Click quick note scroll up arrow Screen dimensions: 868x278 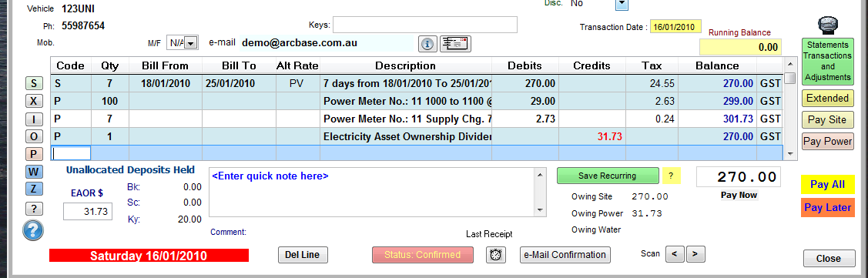coord(541,174)
